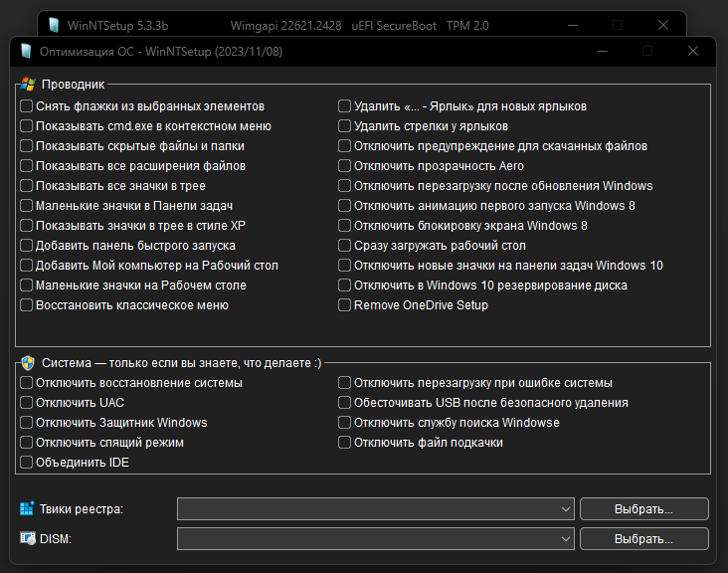The width and height of the screenshot is (728, 573).
Task: Toggle Показывать скрытые файлы и папки
Action: tap(27, 146)
